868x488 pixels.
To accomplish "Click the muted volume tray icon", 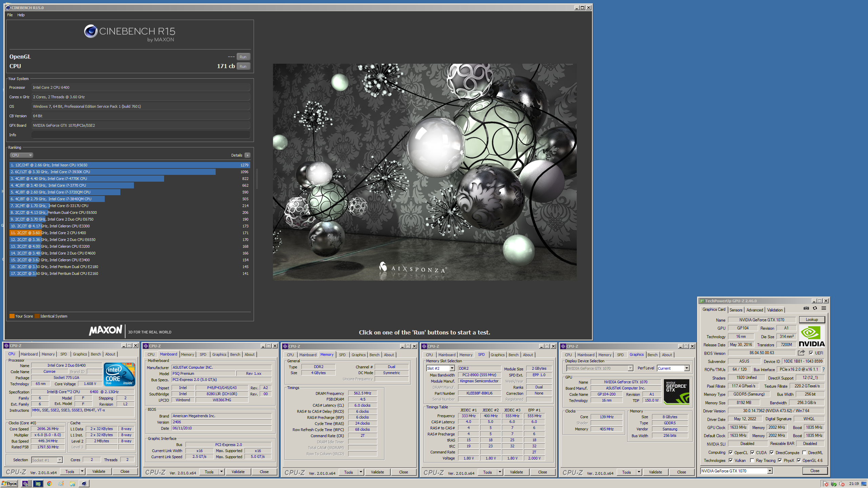I will [842, 484].
